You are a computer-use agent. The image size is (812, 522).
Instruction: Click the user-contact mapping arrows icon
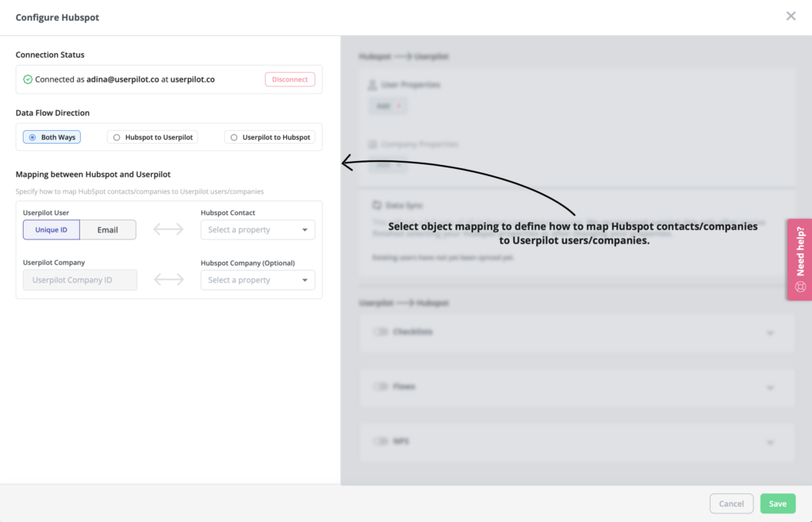pyautogui.click(x=168, y=229)
